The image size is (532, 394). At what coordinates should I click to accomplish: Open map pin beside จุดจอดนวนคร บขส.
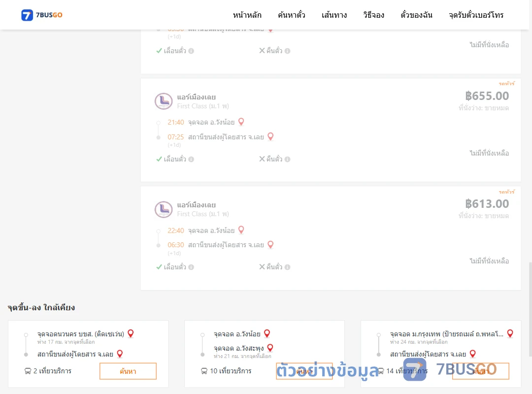(x=131, y=333)
